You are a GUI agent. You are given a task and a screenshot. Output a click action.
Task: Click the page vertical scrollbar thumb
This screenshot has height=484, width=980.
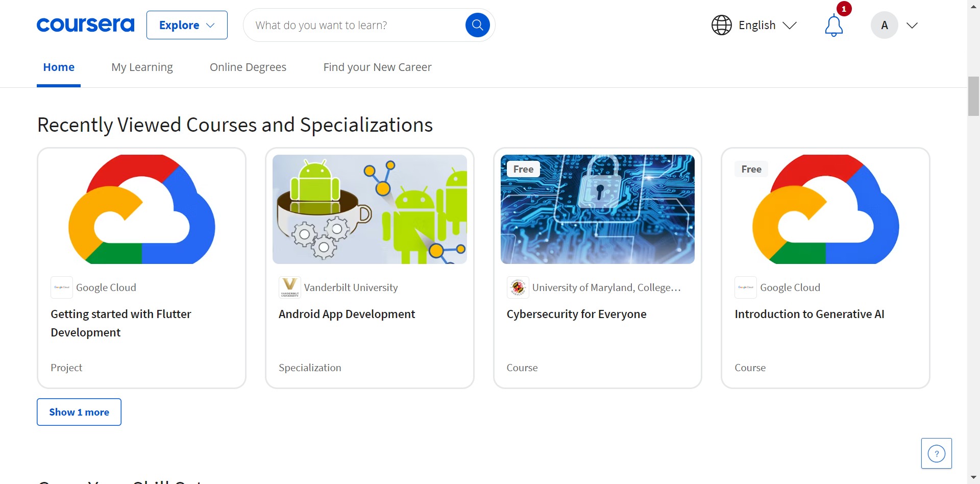pyautogui.click(x=973, y=96)
